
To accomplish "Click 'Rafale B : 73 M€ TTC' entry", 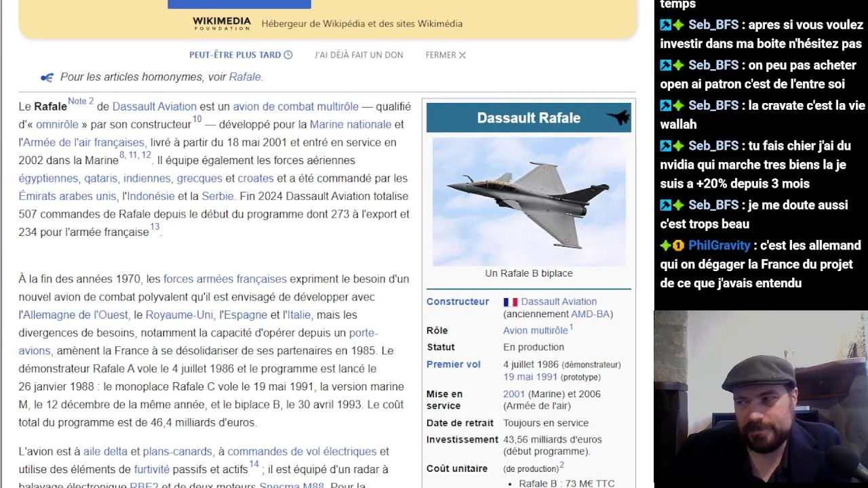I will [567, 484].
